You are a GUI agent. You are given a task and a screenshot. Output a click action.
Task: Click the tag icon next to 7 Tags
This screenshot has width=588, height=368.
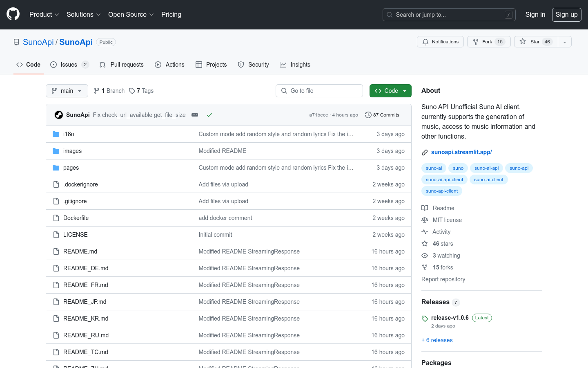pos(132,91)
